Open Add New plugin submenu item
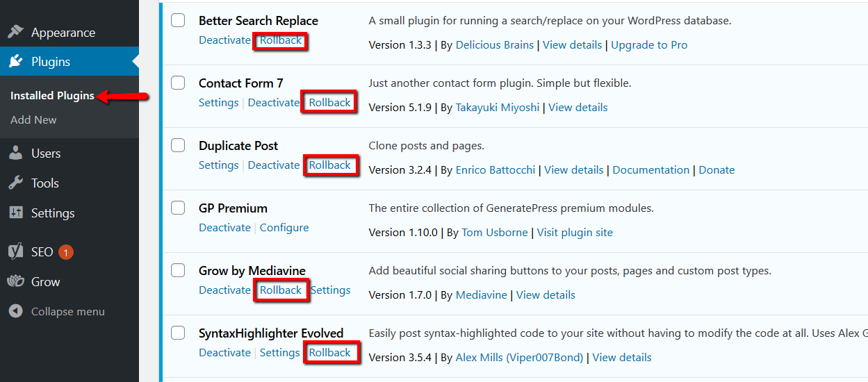This screenshot has height=382, width=868. coord(33,119)
